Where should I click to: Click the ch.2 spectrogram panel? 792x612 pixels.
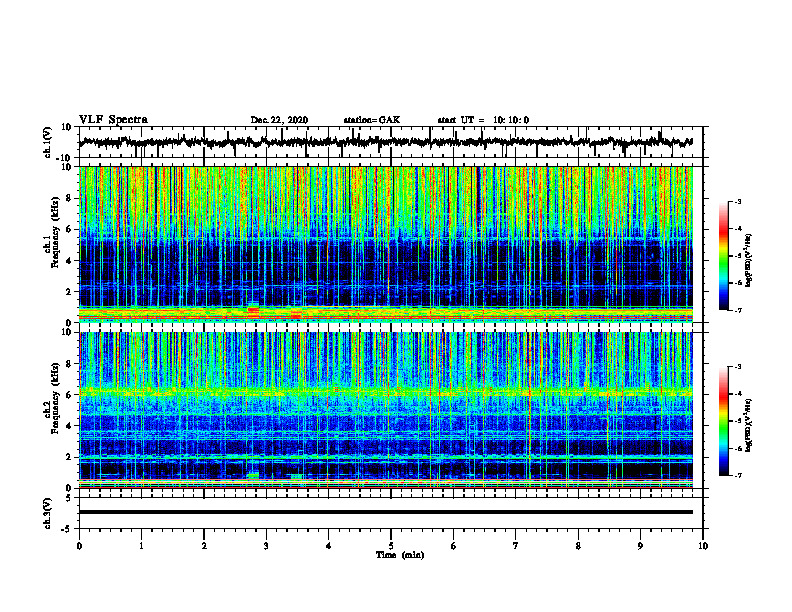coord(386,410)
